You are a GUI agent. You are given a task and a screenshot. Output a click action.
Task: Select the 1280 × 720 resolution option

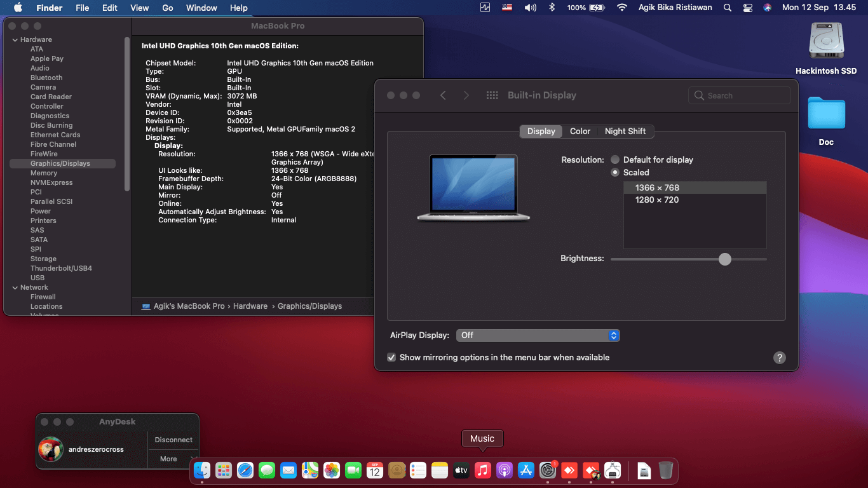pyautogui.click(x=657, y=200)
